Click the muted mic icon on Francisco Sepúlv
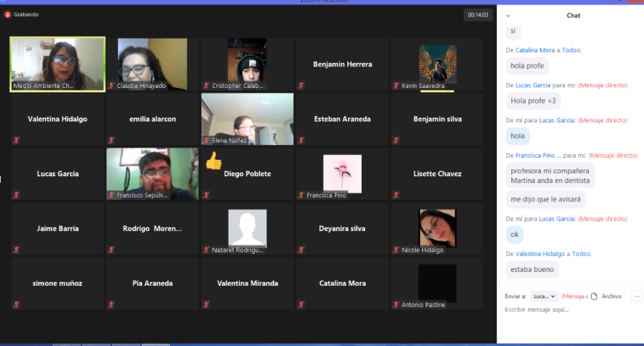This screenshot has height=346, width=644. (x=111, y=195)
